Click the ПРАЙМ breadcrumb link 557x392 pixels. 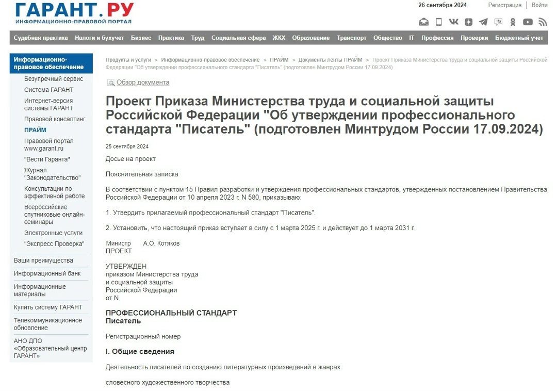coord(279,60)
